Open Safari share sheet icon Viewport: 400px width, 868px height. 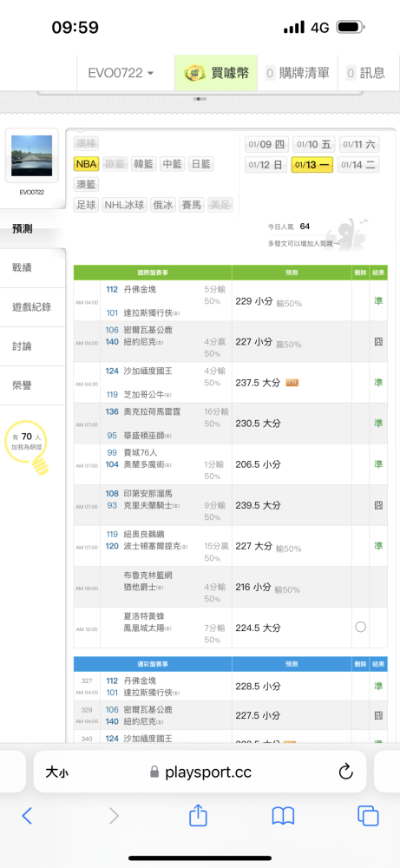click(x=198, y=815)
